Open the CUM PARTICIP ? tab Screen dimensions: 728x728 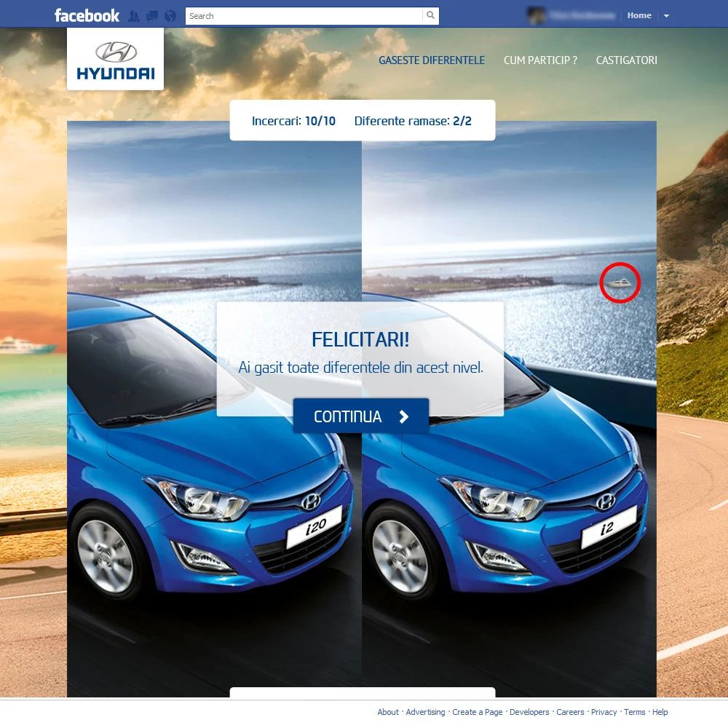[x=540, y=60]
